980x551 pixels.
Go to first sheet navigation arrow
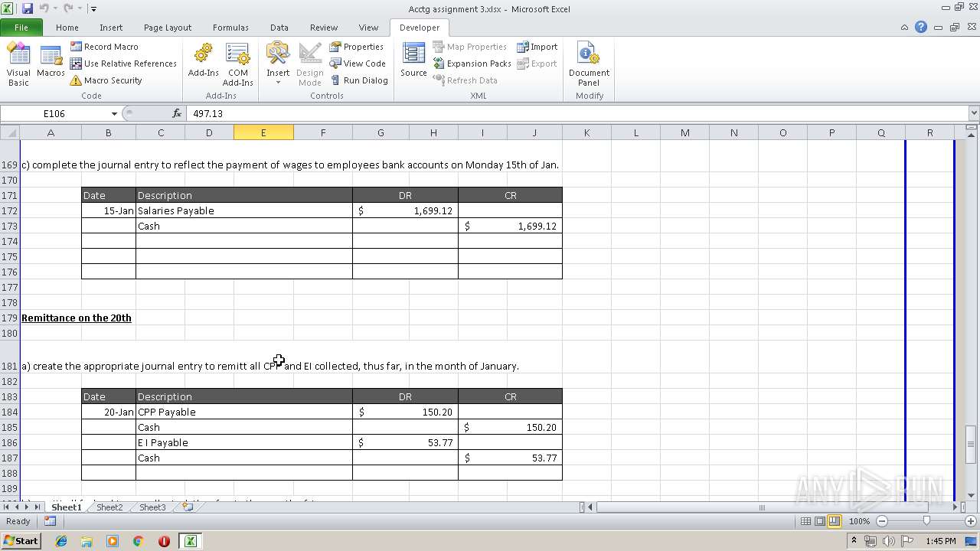click(x=6, y=507)
